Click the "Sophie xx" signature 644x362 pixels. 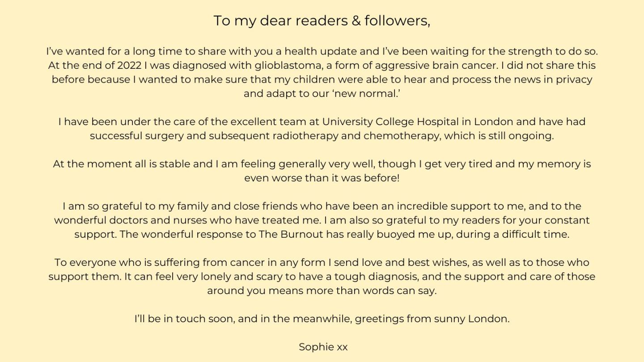323,347
